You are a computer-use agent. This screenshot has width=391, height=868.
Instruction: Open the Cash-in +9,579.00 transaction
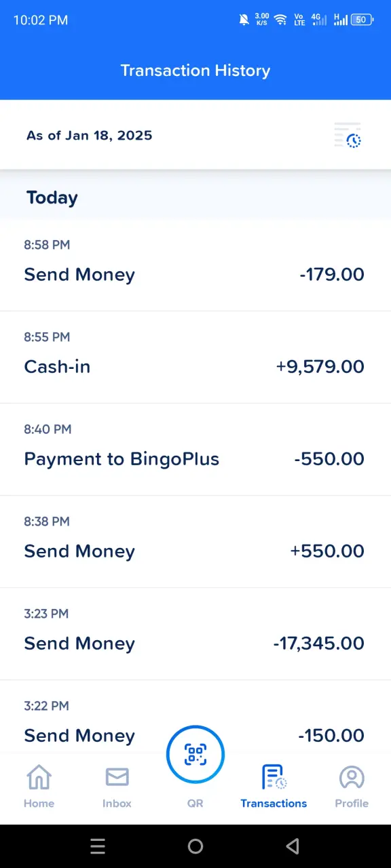click(195, 357)
